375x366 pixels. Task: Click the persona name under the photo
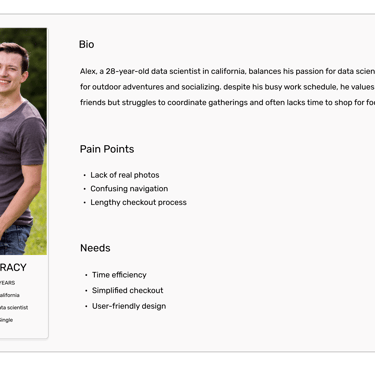click(x=13, y=267)
